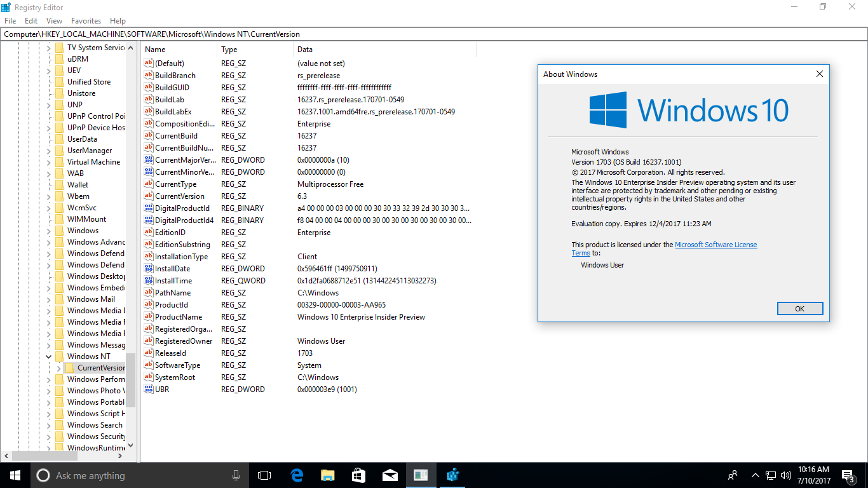Screen dimensions: 868x488
Task: Click the '00329-00000-00003-AA965' ProductId data
Action: click(x=341, y=305)
